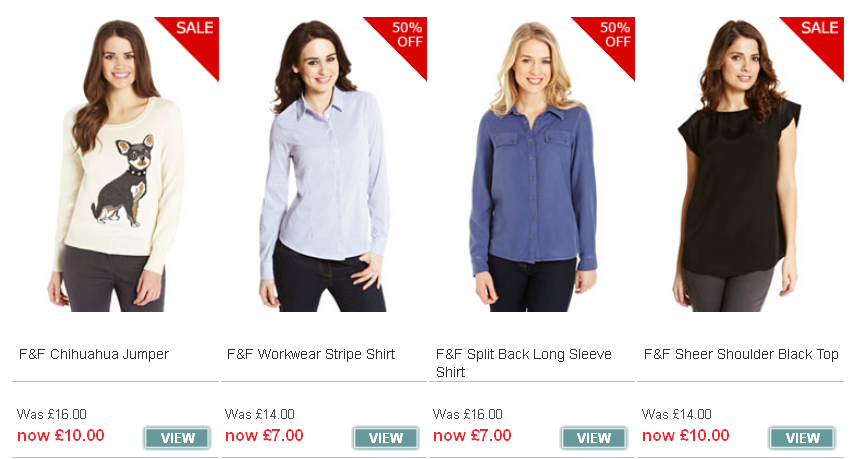Open the Sheer Shoulder Black Top photo
The width and height of the screenshot is (851, 459).
point(739,165)
